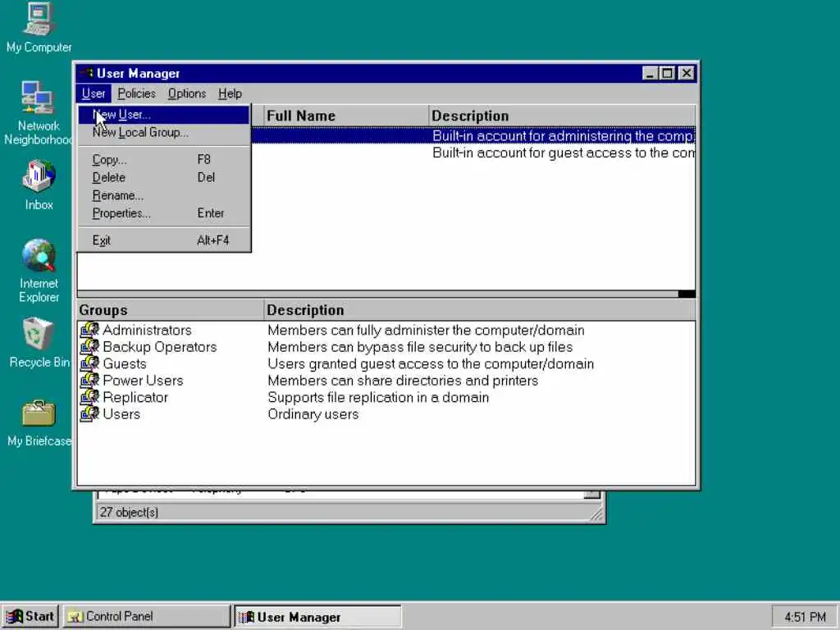The width and height of the screenshot is (840, 630).
Task: Select Copy in the User menu
Action: tap(164, 160)
